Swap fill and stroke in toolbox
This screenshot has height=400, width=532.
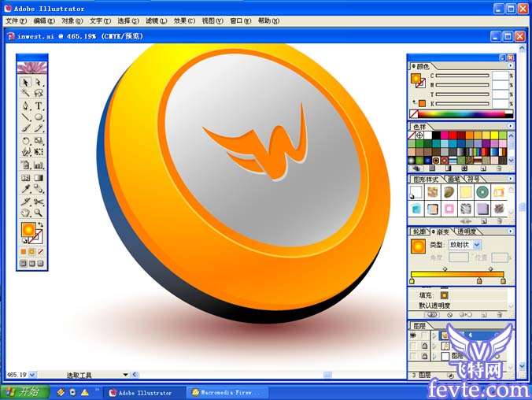40,224
